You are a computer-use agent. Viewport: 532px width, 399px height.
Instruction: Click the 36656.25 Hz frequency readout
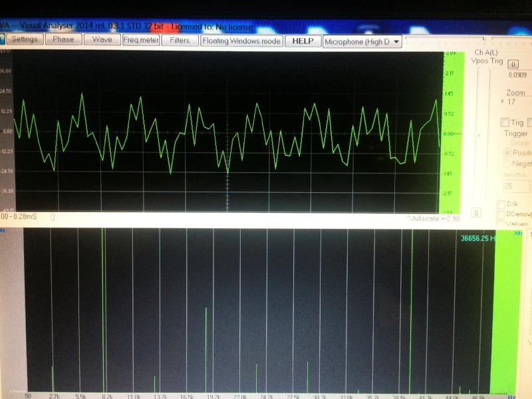tap(478, 238)
